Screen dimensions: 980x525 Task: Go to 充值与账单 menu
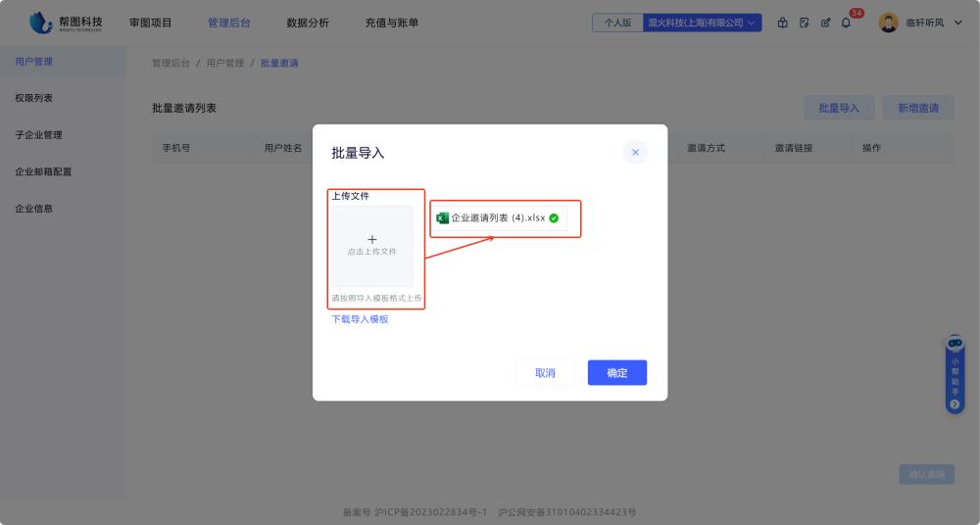(391, 23)
